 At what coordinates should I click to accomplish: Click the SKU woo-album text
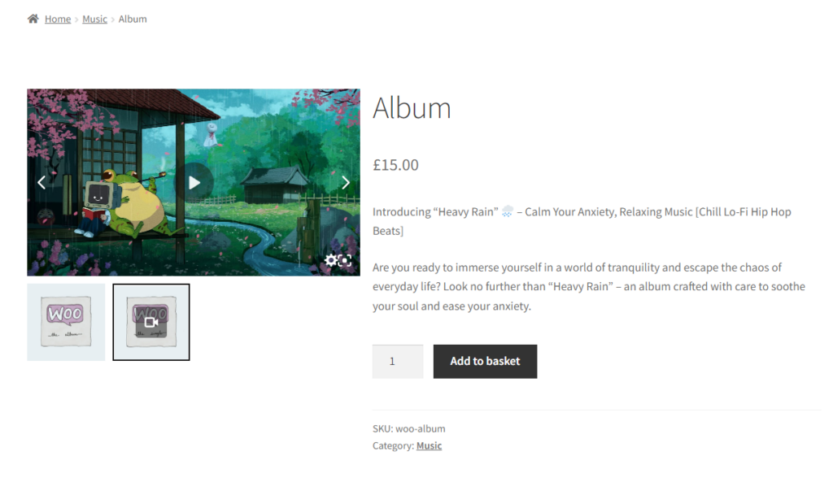point(408,428)
